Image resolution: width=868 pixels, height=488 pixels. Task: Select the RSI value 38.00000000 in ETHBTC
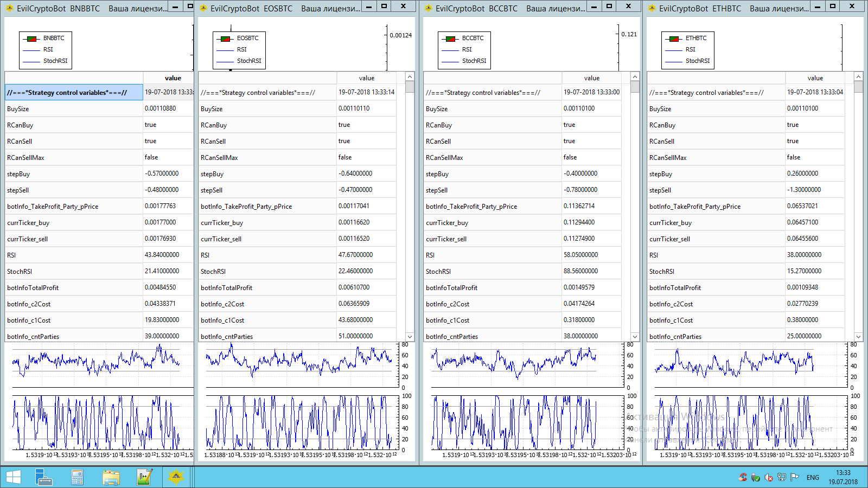804,255
